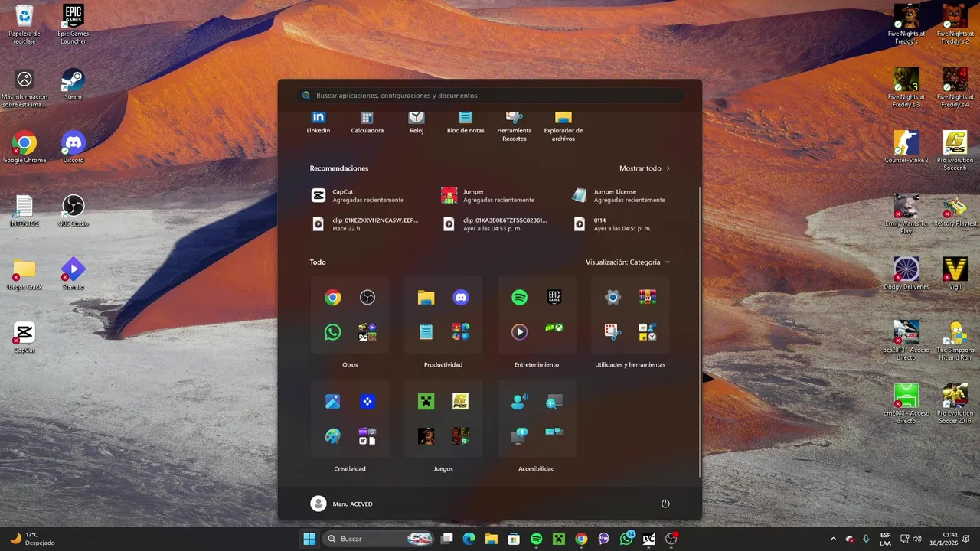
Task: Show hidden system tray icons chevron
Action: pos(833,539)
